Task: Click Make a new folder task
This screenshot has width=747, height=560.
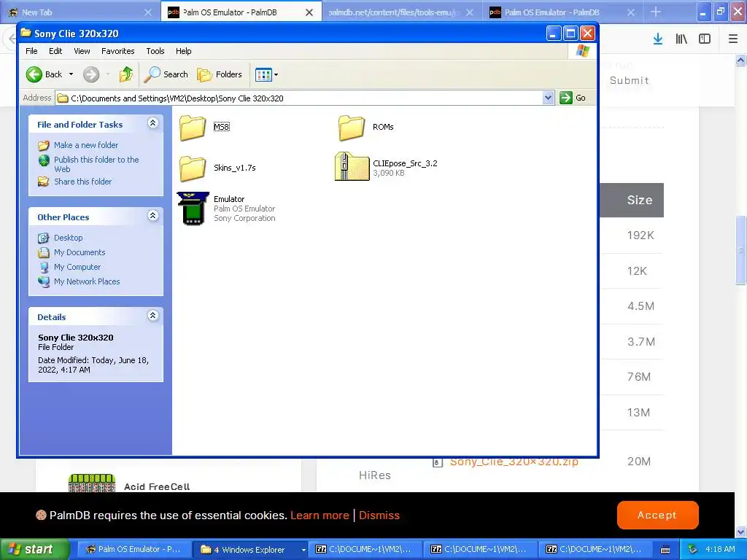Action: tap(86, 145)
